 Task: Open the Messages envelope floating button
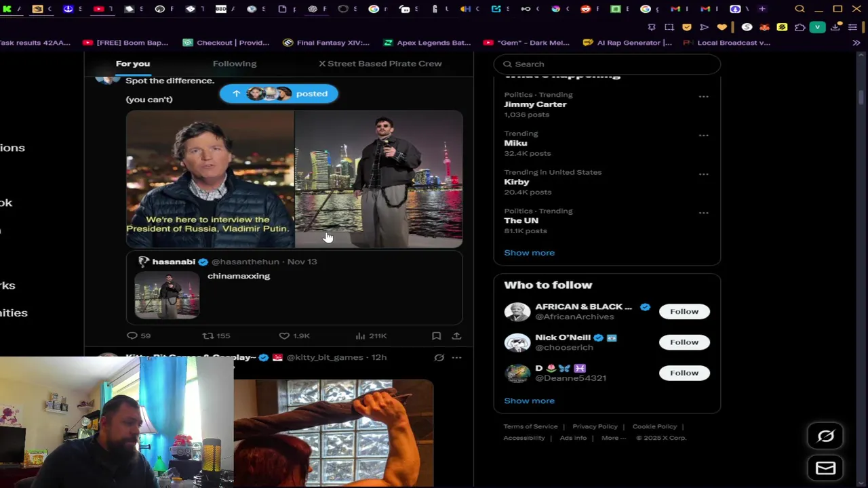pyautogui.click(x=825, y=468)
